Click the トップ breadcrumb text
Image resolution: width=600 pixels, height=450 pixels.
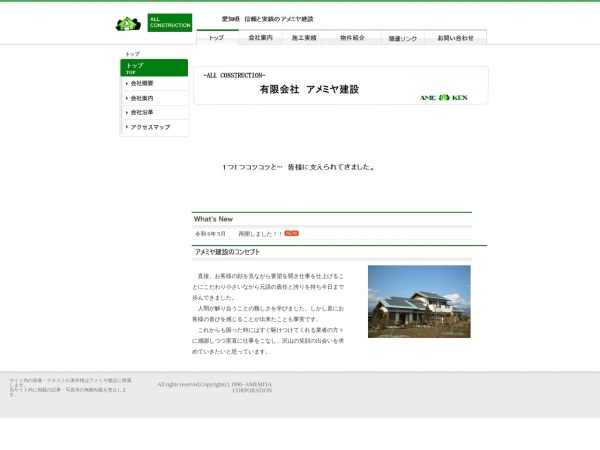(132, 54)
